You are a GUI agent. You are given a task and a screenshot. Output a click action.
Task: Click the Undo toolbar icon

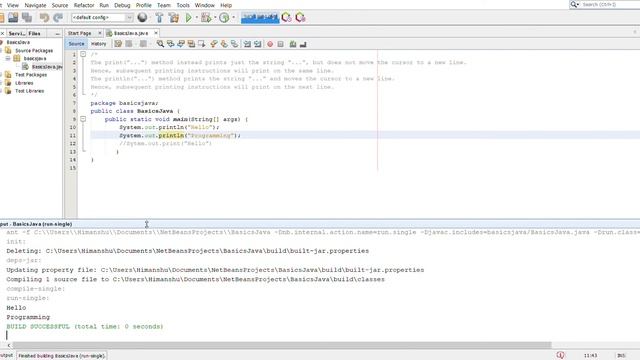44,18
